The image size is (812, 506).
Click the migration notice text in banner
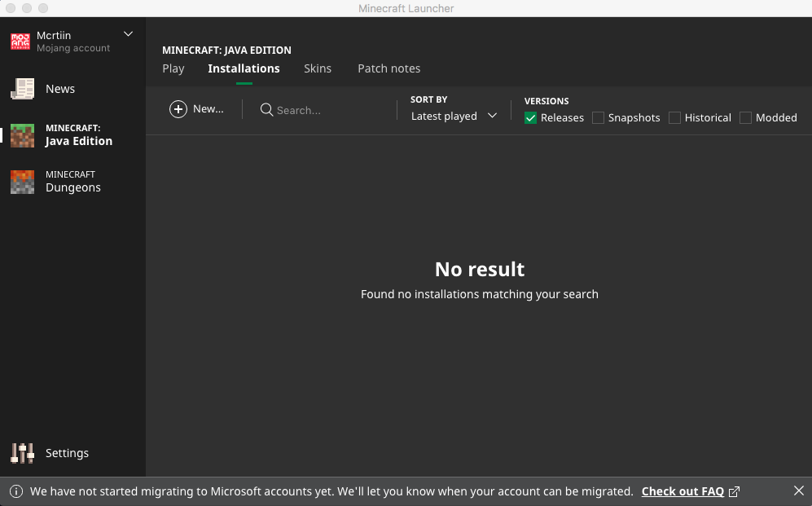(331, 491)
